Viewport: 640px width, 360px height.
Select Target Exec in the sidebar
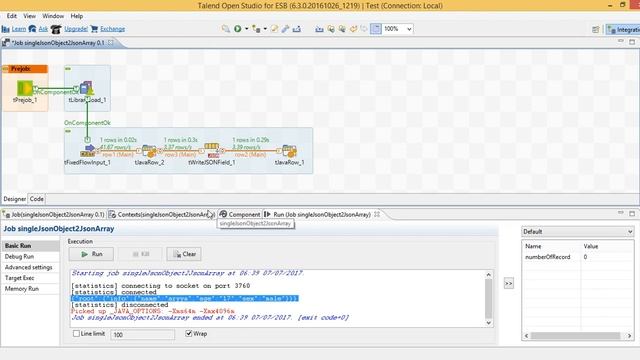31,278
